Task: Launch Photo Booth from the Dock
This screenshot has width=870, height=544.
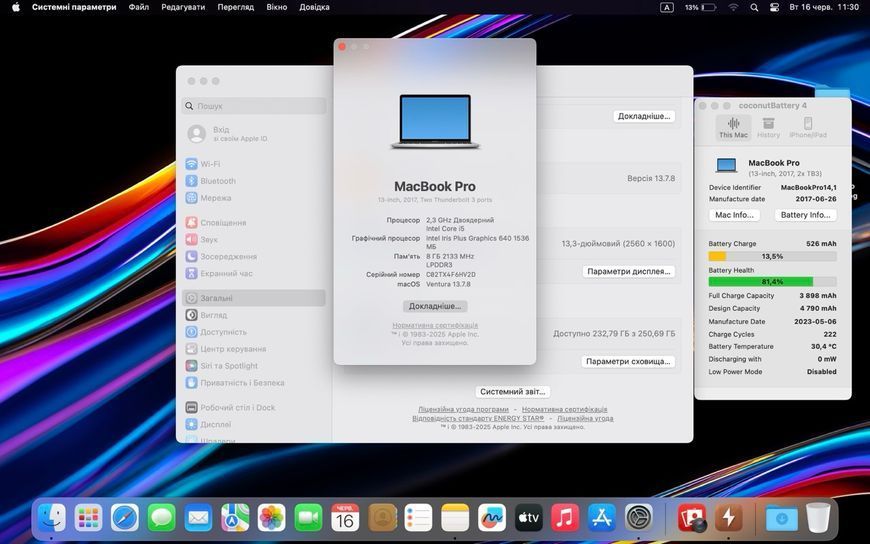Action: click(x=692, y=518)
